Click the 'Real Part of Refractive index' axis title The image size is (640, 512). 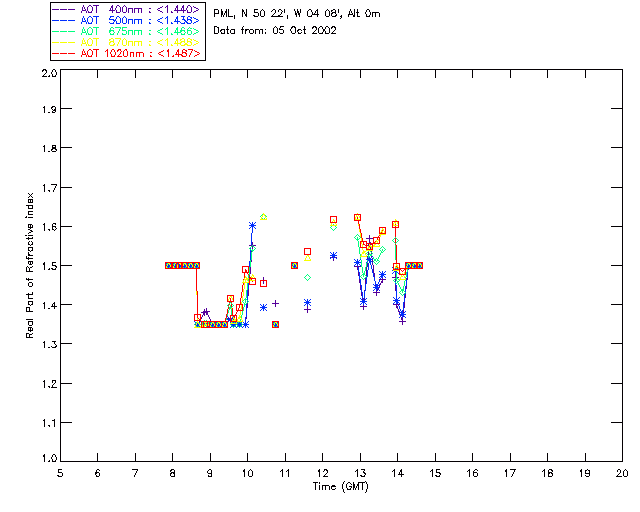click(x=29, y=265)
